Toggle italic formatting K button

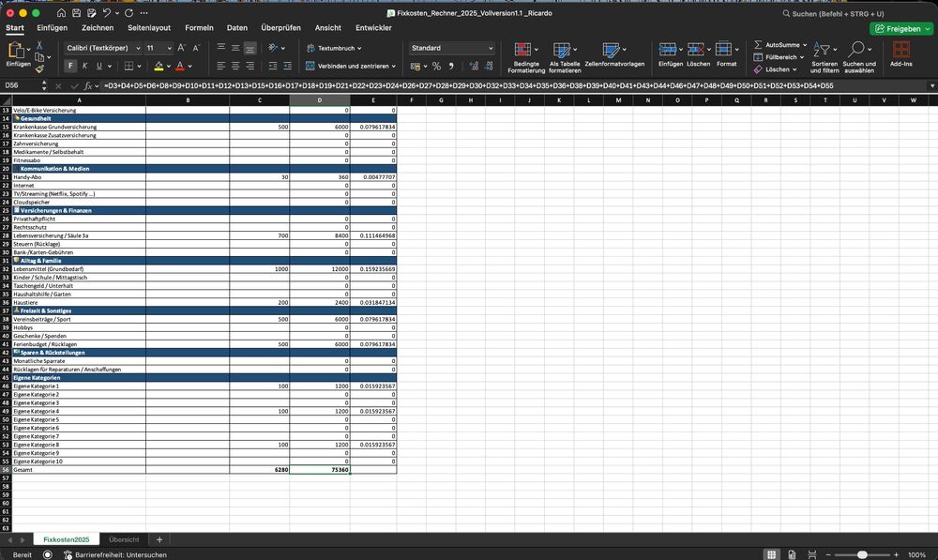84,67
